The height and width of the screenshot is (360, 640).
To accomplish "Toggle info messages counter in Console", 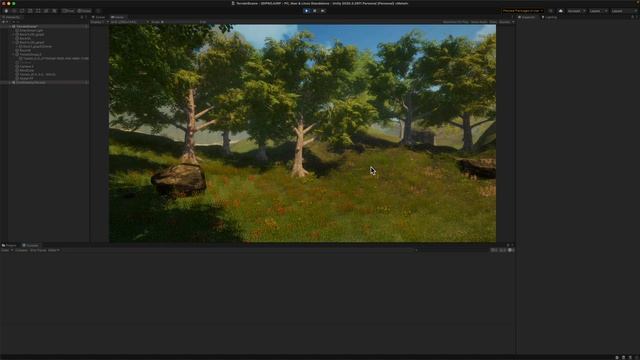I will [x=494, y=250].
